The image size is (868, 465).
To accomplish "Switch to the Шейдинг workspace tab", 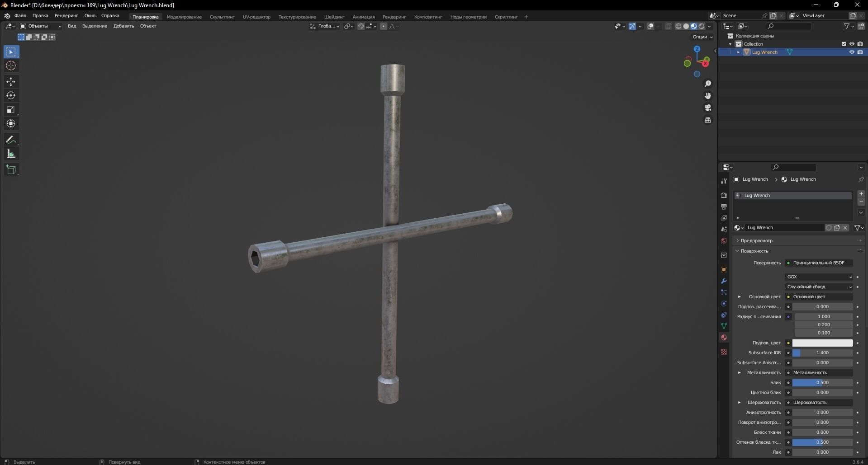I will (x=334, y=17).
